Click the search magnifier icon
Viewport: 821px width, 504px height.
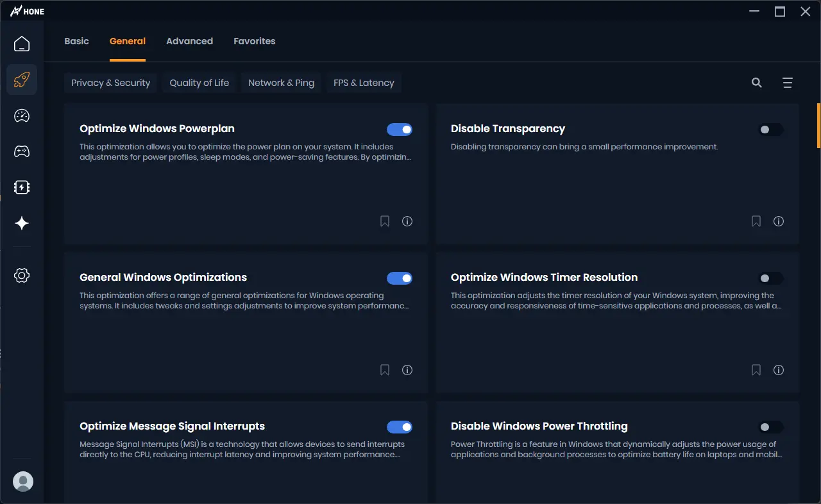click(757, 83)
